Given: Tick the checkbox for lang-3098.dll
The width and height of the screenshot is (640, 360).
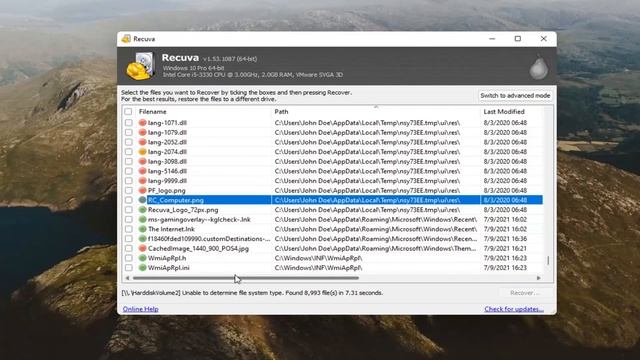Looking at the screenshot, I should 129,161.
